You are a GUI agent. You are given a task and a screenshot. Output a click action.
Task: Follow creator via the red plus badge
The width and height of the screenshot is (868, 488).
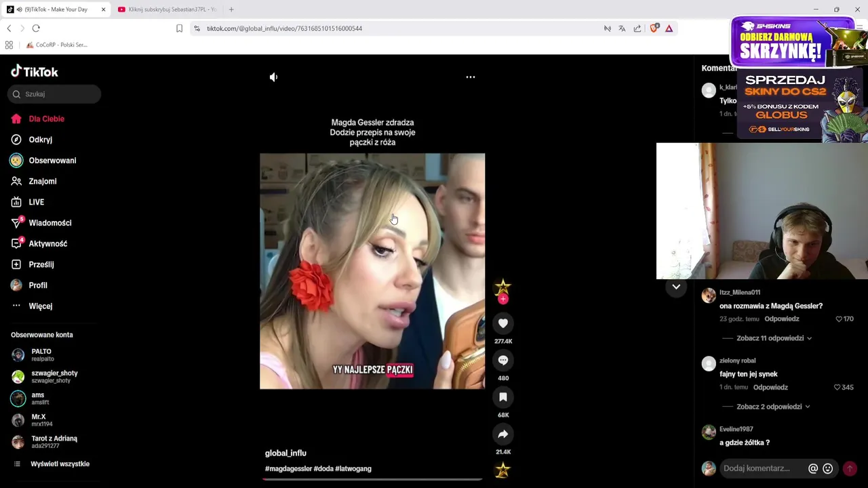pos(503,299)
